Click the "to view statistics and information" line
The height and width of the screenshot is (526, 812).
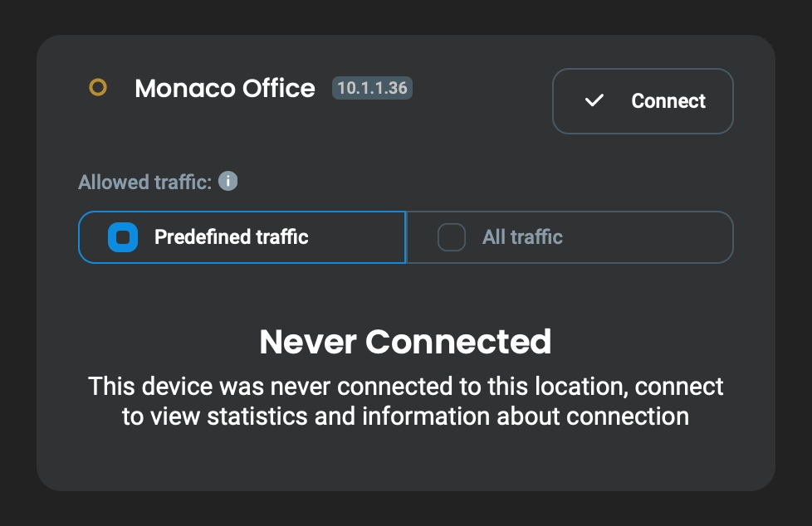(405, 416)
